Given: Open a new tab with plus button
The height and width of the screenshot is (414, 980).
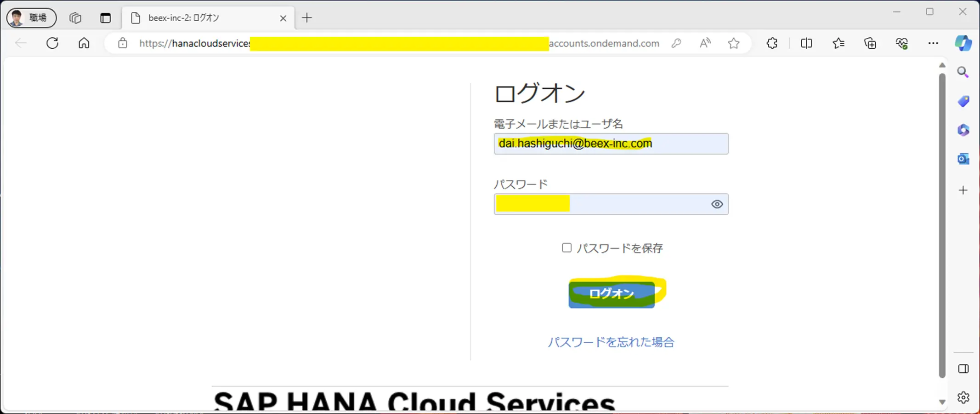Looking at the screenshot, I should tap(307, 18).
